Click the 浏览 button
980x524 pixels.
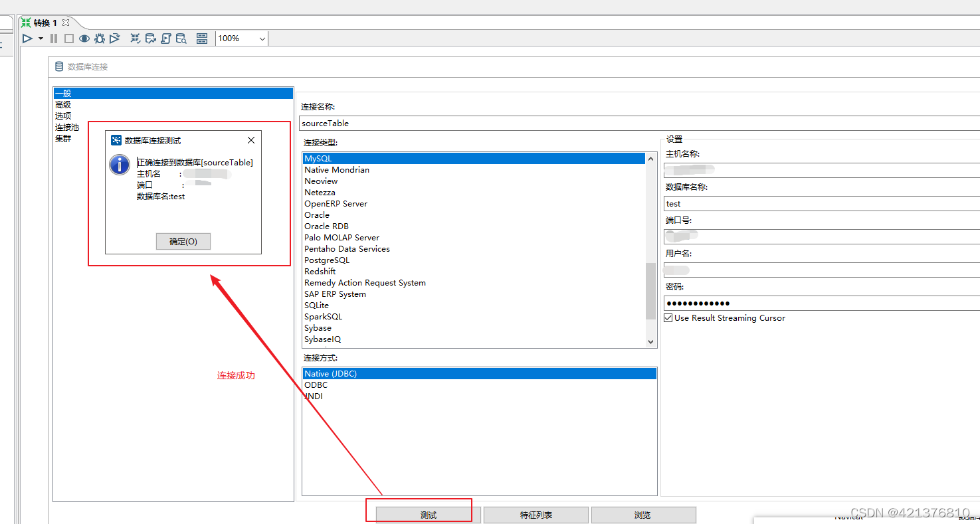pyautogui.click(x=643, y=515)
